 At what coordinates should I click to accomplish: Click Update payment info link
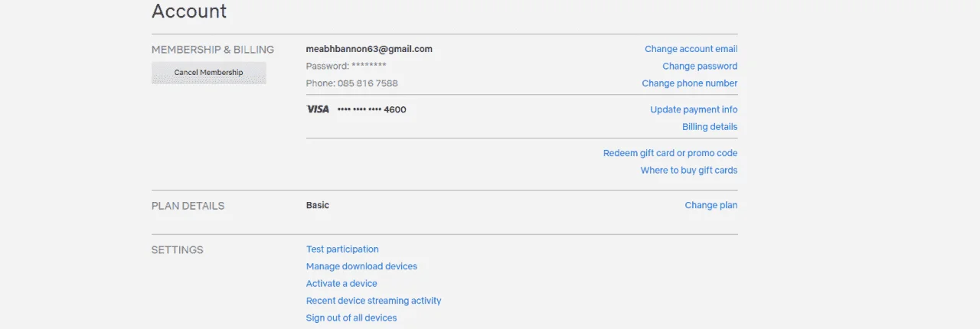click(694, 109)
